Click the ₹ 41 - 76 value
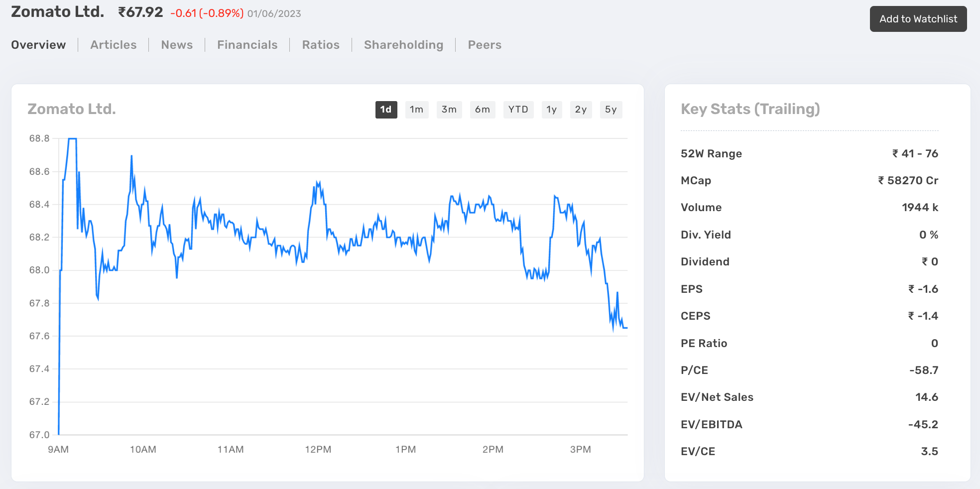This screenshot has width=980, height=489. (x=915, y=153)
